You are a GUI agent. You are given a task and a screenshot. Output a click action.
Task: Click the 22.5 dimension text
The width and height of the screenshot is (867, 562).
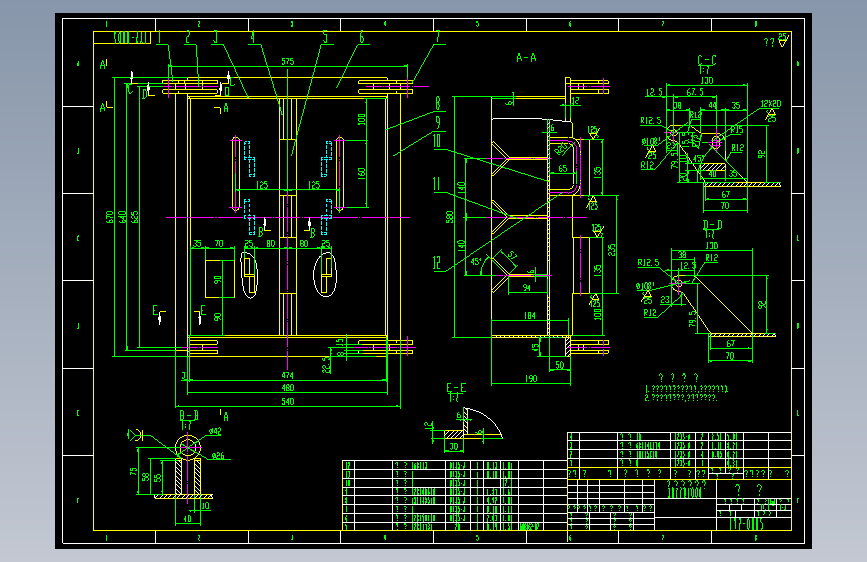point(326,364)
